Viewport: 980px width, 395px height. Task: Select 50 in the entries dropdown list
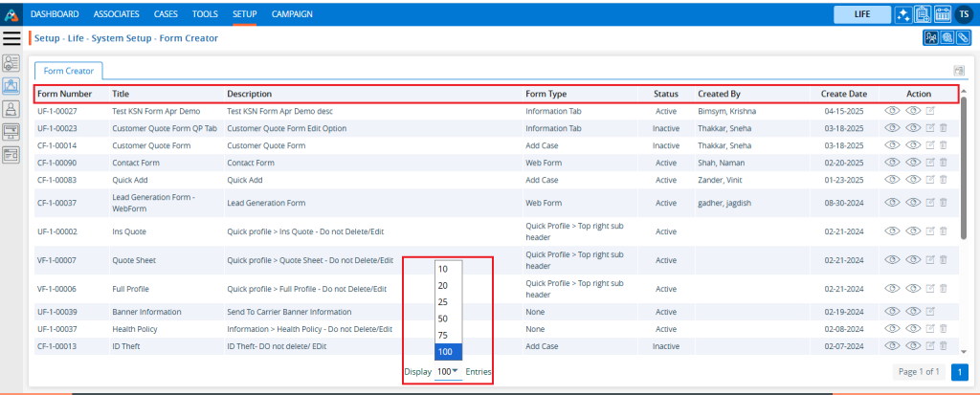443,318
